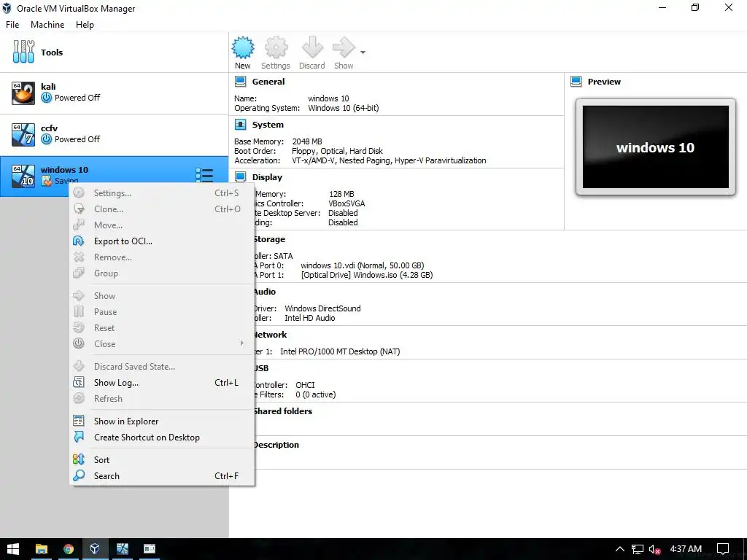The width and height of the screenshot is (747, 560).
Task: Click the Move... context menu entry
Action: click(x=162, y=225)
